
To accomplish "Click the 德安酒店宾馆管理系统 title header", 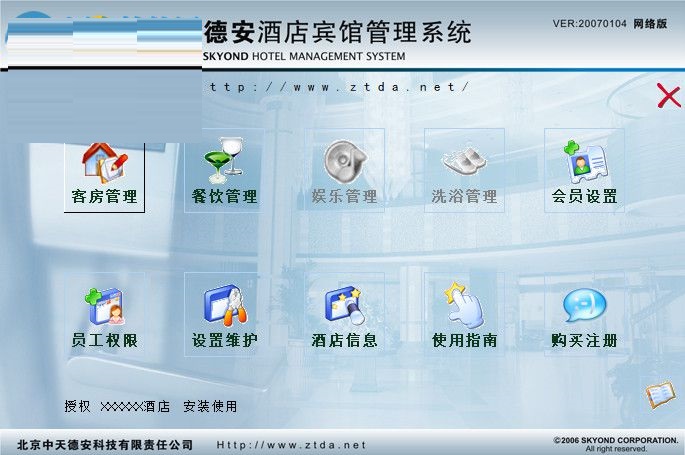I will (x=337, y=33).
